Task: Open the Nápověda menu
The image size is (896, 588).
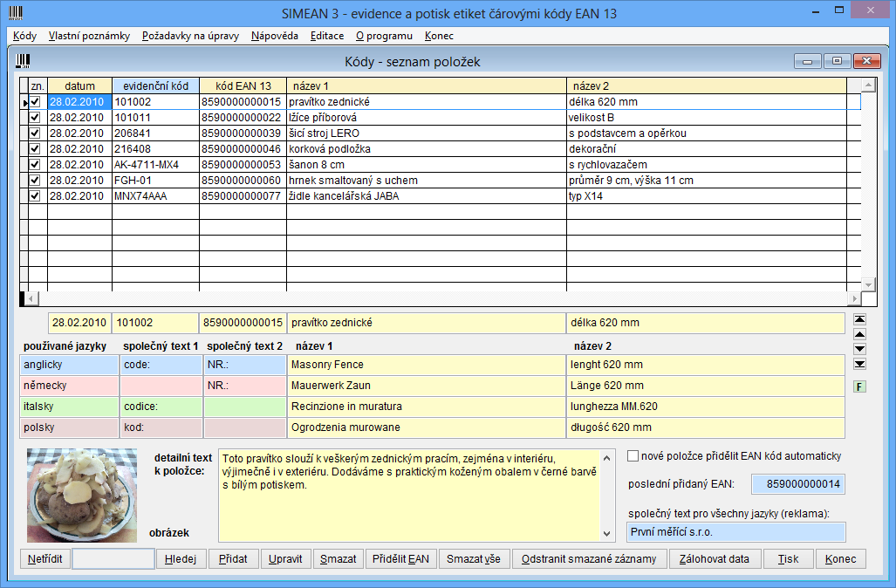Action: coord(274,36)
